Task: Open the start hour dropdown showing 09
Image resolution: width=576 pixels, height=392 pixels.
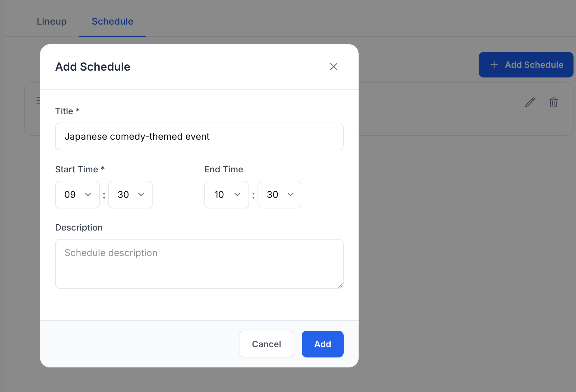Action: (x=77, y=194)
